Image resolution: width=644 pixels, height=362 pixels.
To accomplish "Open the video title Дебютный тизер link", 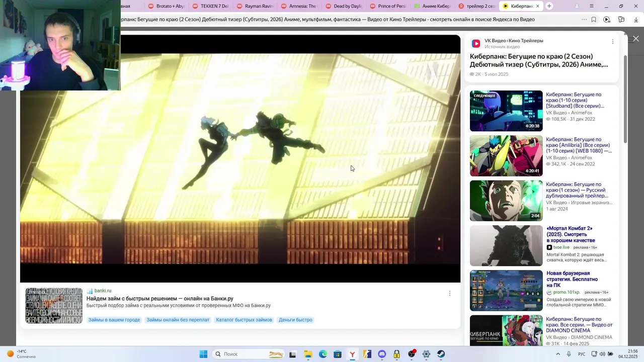I will pos(539,60).
